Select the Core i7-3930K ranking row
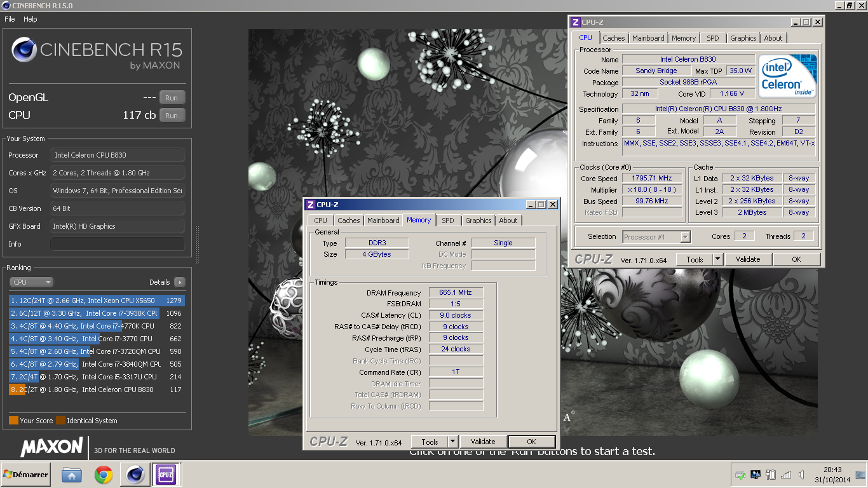The height and width of the screenshot is (488, 868). 96,313
